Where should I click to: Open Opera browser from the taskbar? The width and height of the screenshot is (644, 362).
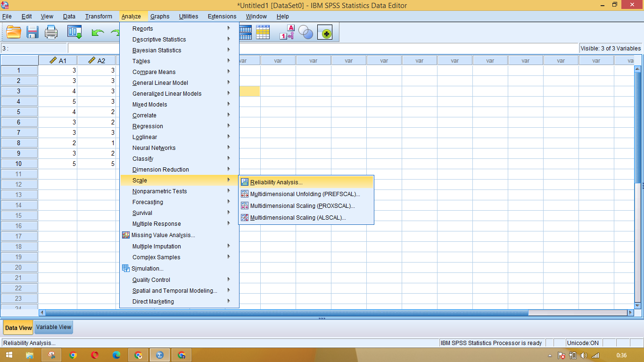[x=95, y=355]
